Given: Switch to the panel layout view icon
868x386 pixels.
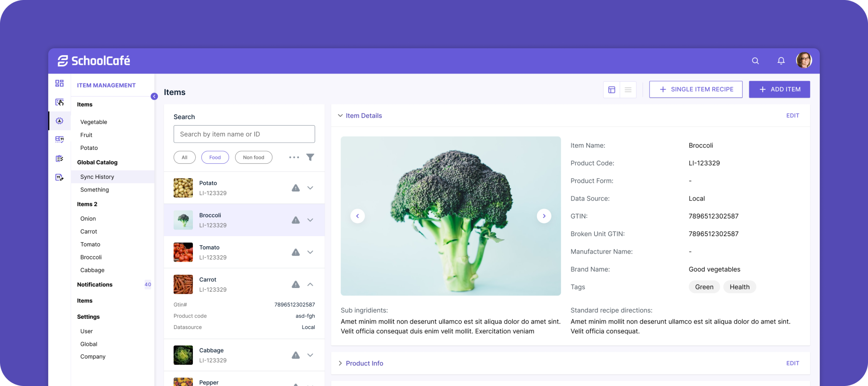Looking at the screenshot, I should click(612, 90).
